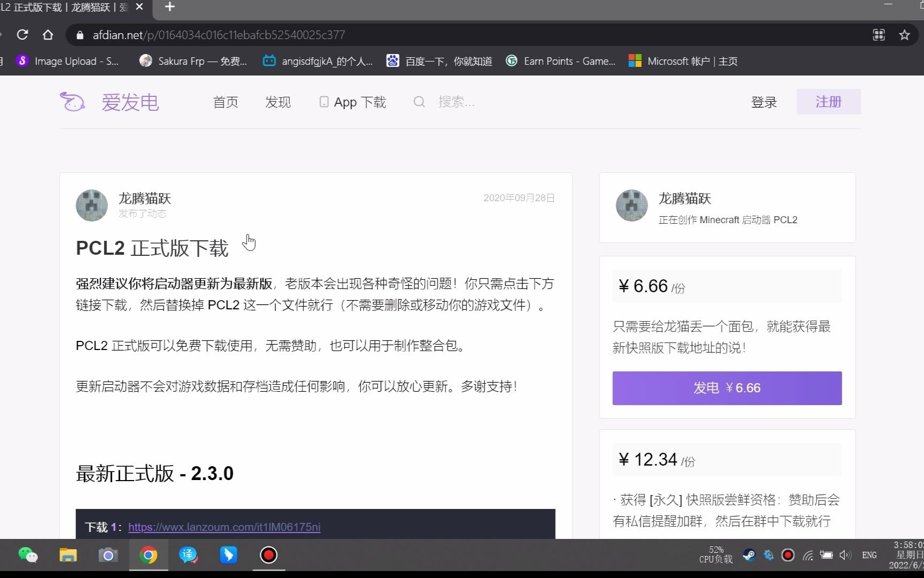Click the 注册 button
The height and width of the screenshot is (578, 924).
828,102
